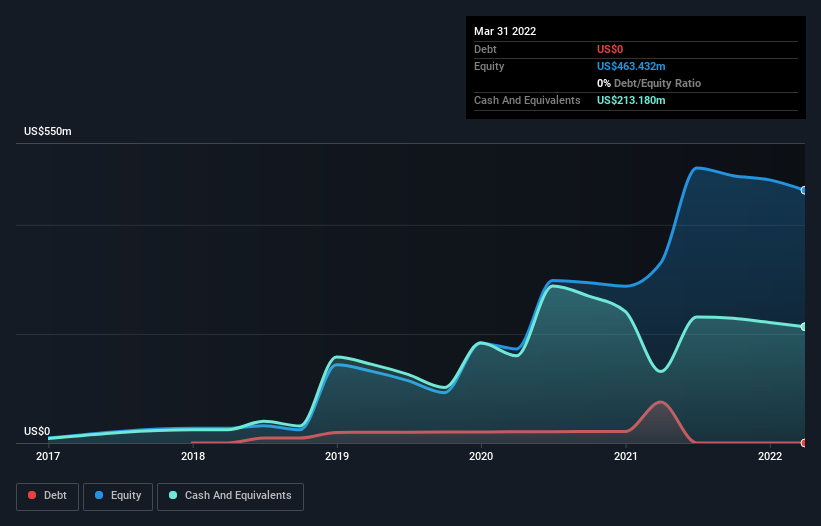Click the 2022 x-axis label

[x=770, y=456]
